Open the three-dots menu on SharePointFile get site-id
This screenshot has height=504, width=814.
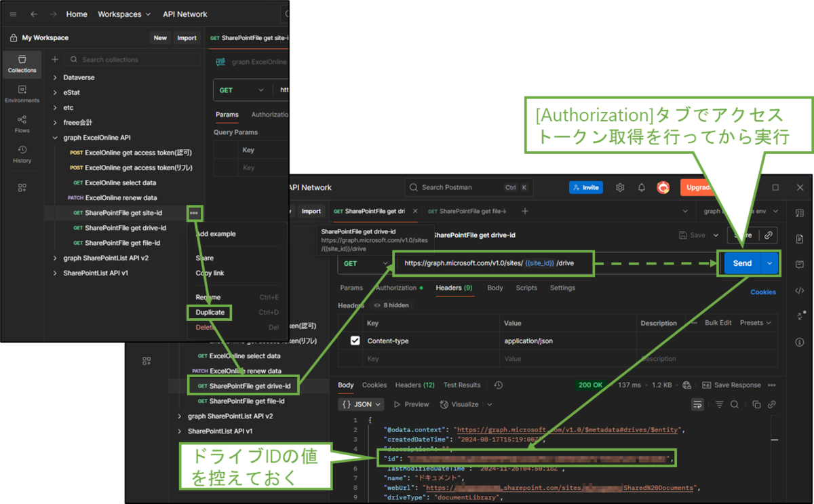pyautogui.click(x=195, y=213)
